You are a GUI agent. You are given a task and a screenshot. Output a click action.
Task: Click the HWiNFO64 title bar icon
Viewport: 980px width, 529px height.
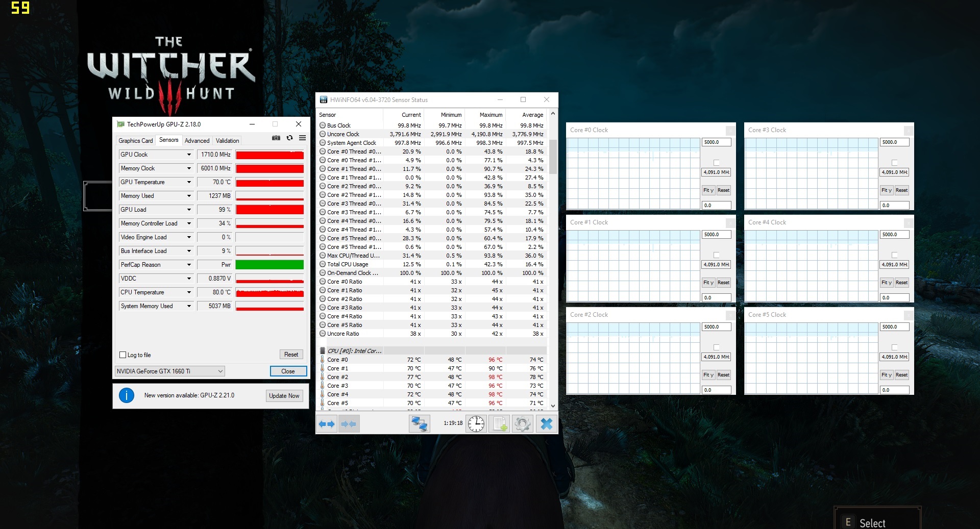pos(324,99)
